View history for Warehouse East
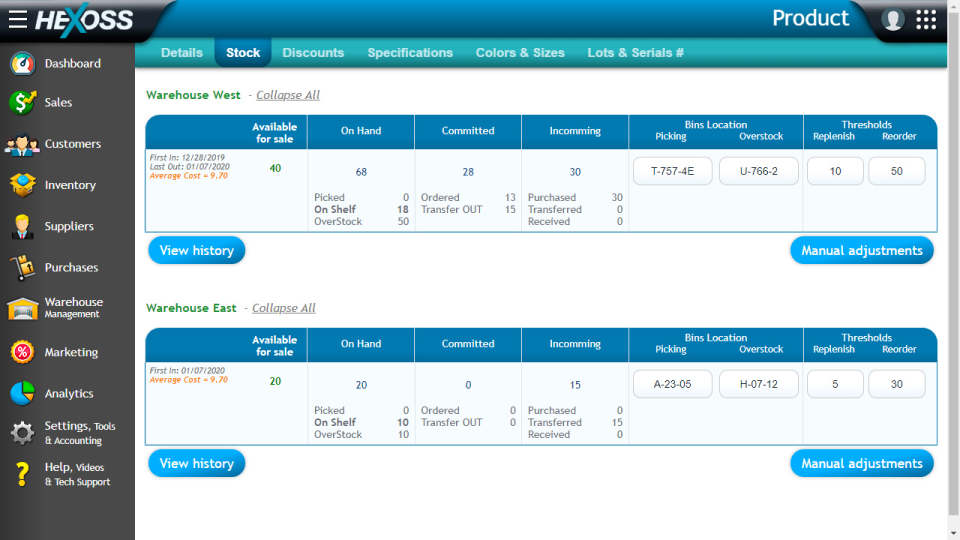The image size is (960, 540). (x=197, y=463)
